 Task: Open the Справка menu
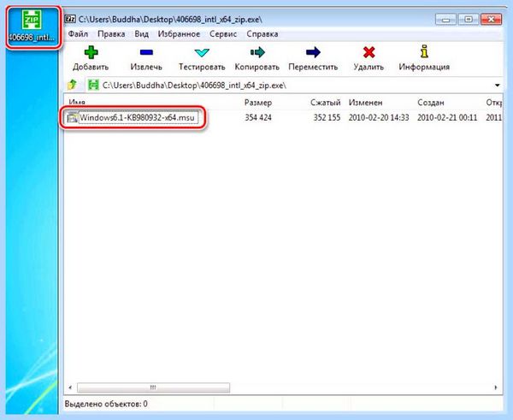pyautogui.click(x=262, y=34)
